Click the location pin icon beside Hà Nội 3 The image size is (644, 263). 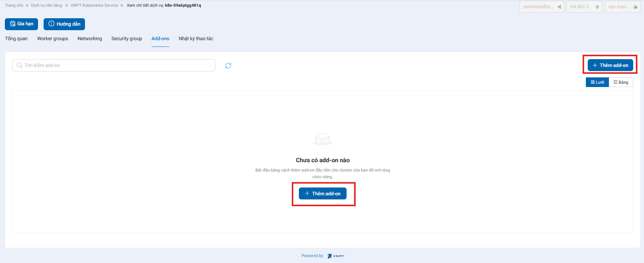(x=597, y=7)
